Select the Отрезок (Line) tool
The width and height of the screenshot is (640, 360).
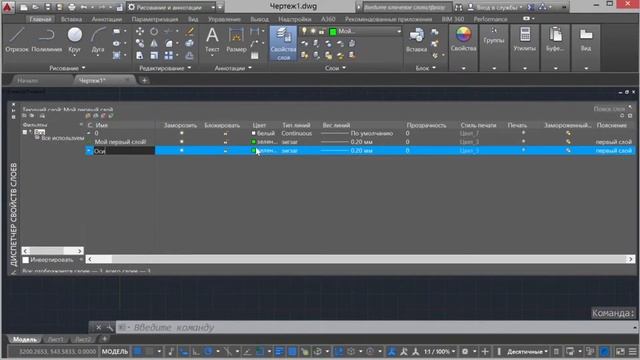coord(17,40)
